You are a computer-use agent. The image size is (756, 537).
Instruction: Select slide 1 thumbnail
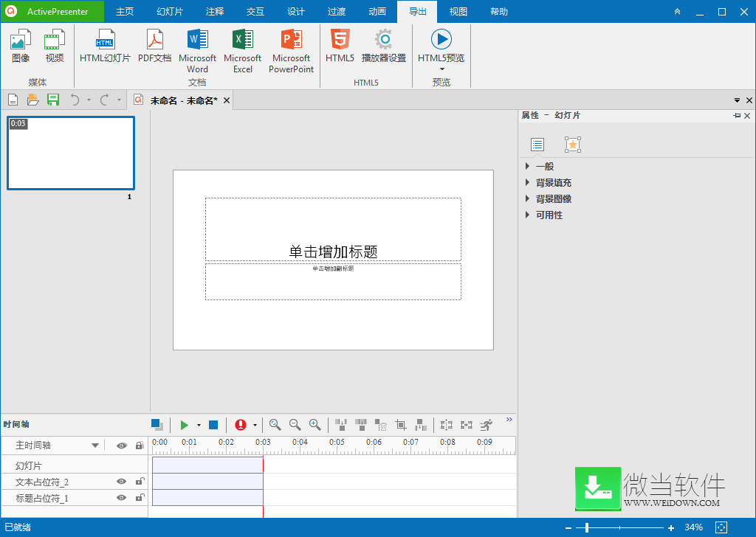[71, 153]
